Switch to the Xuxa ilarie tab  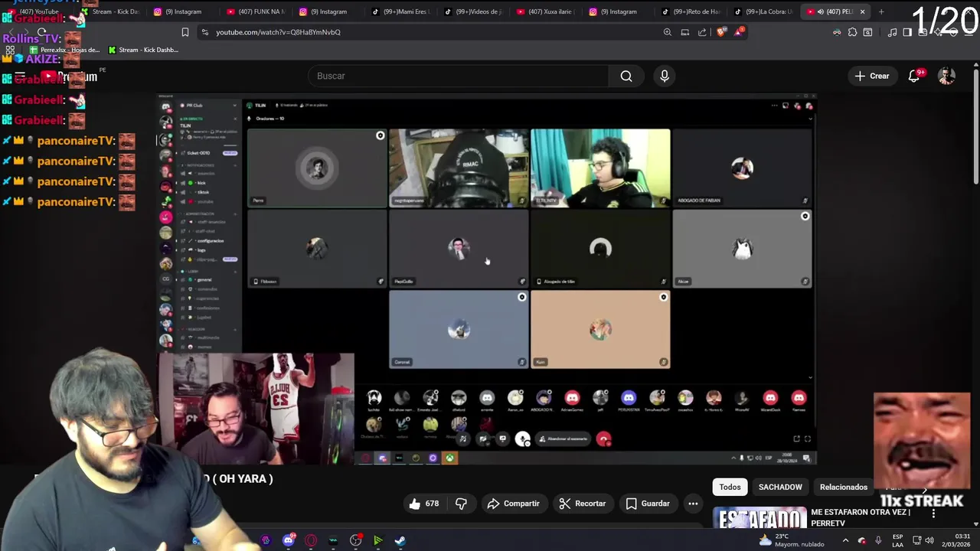(x=546, y=11)
